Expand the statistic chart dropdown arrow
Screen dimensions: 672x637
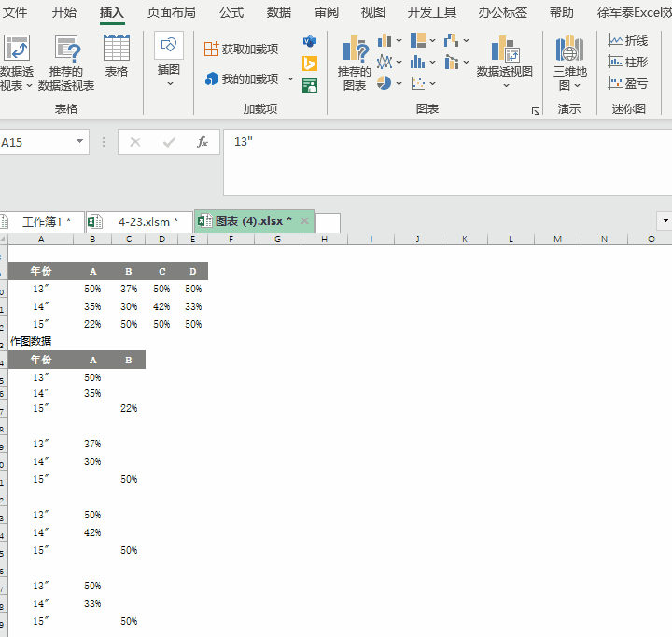click(x=432, y=63)
